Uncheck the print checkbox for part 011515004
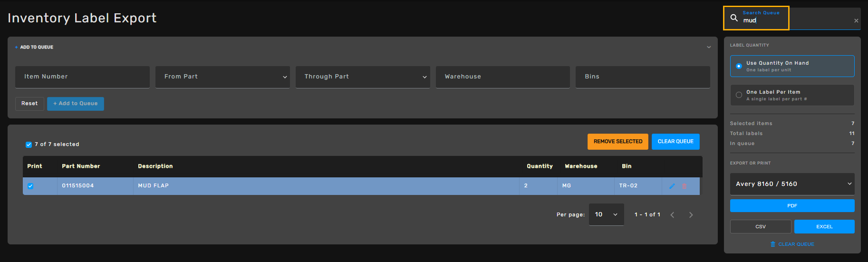 (x=30, y=186)
